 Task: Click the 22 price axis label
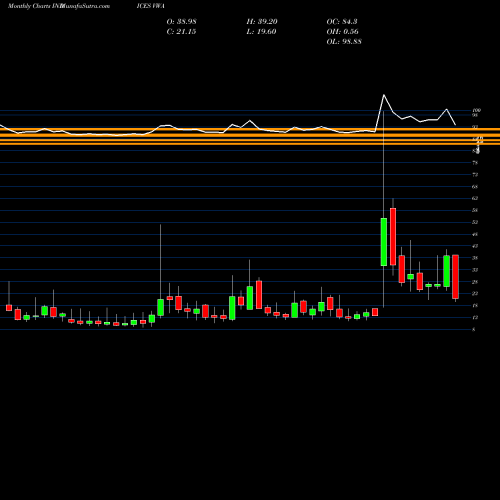475,294
